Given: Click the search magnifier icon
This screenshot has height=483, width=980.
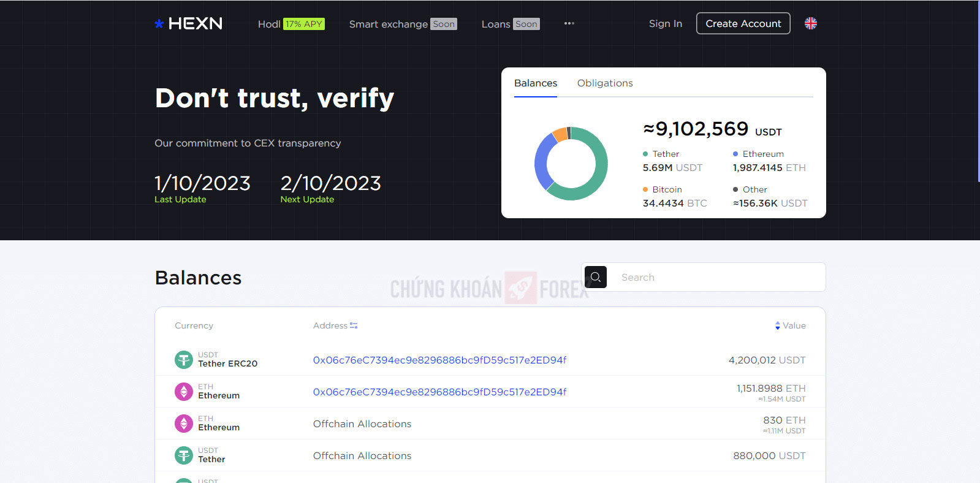Looking at the screenshot, I should pos(596,277).
